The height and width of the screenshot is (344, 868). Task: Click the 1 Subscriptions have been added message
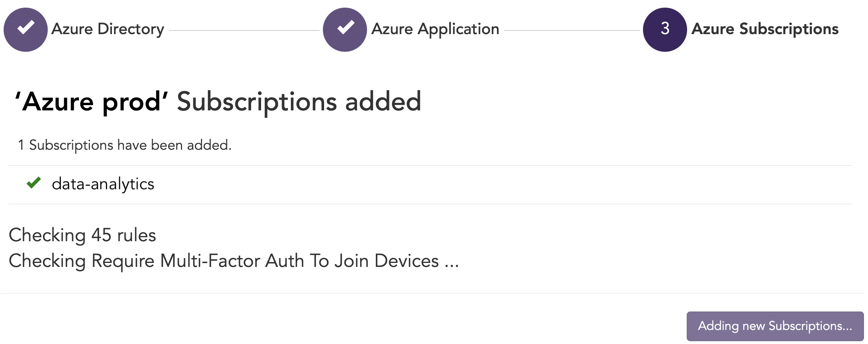tap(125, 145)
